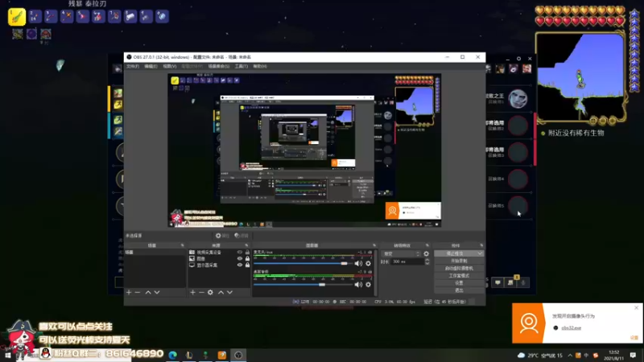Remove selected source with minus icon

coord(201,292)
